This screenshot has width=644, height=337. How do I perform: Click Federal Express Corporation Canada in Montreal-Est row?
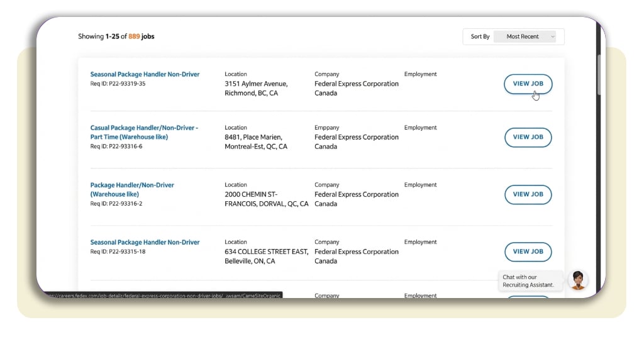click(x=357, y=141)
